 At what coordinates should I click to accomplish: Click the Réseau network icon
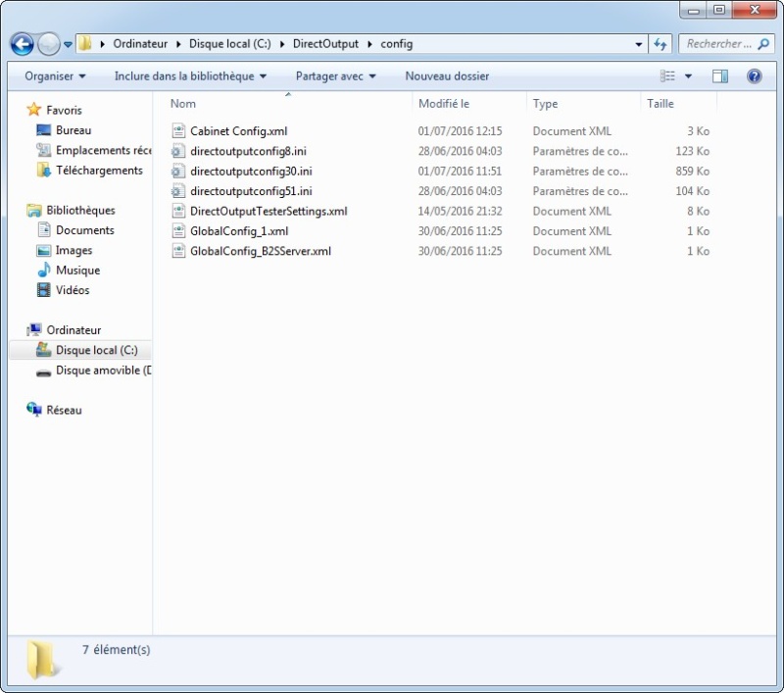pyautogui.click(x=34, y=410)
